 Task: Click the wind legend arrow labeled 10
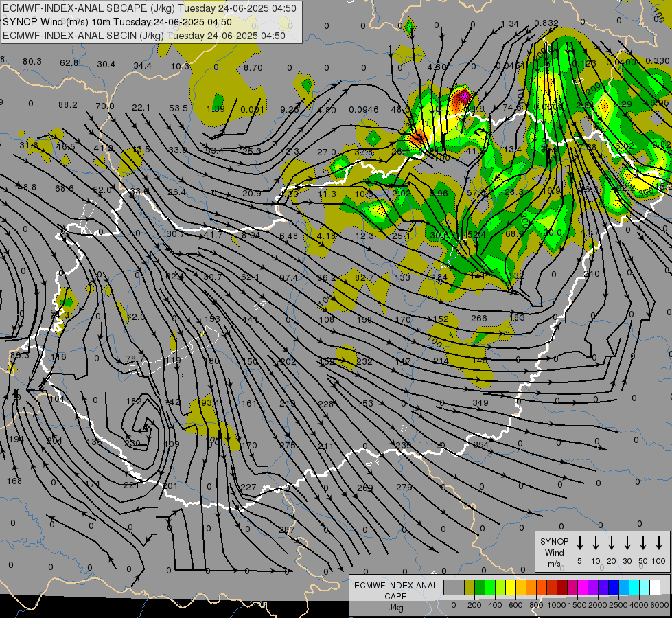coord(595,543)
